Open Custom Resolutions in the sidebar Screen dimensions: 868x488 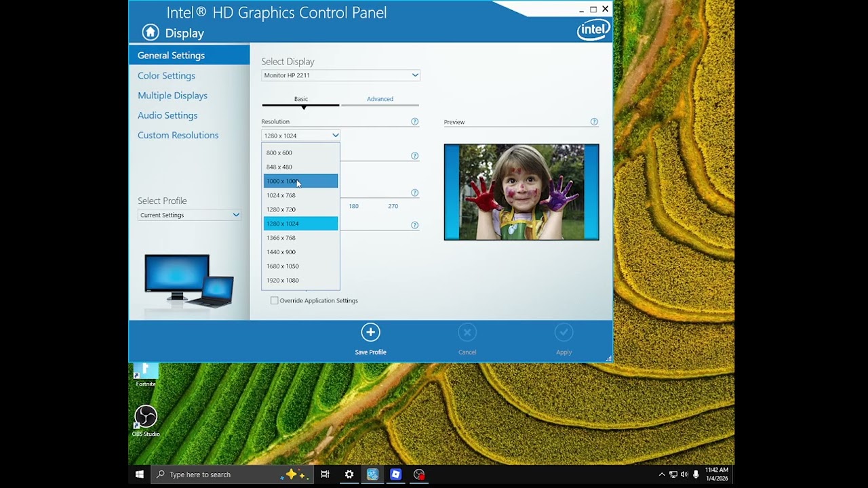[x=178, y=135]
